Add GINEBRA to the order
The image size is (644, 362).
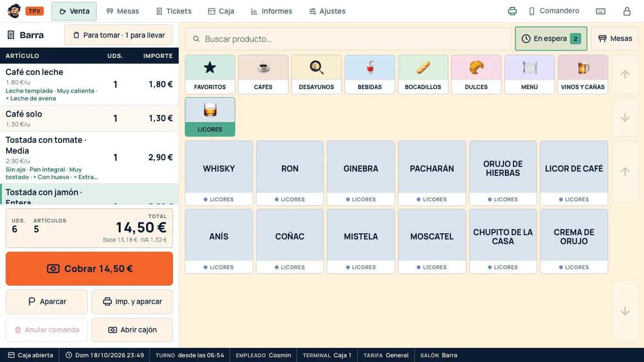(x=361, y=173)
